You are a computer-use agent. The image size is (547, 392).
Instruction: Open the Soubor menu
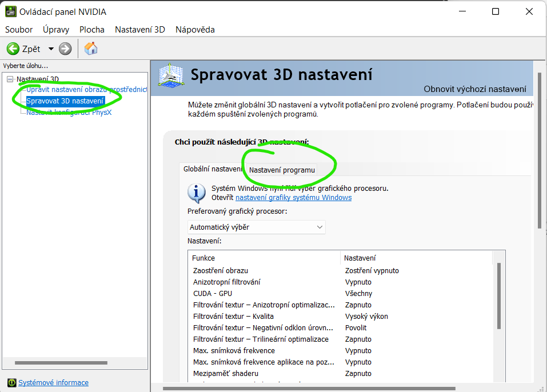point(19,30)
